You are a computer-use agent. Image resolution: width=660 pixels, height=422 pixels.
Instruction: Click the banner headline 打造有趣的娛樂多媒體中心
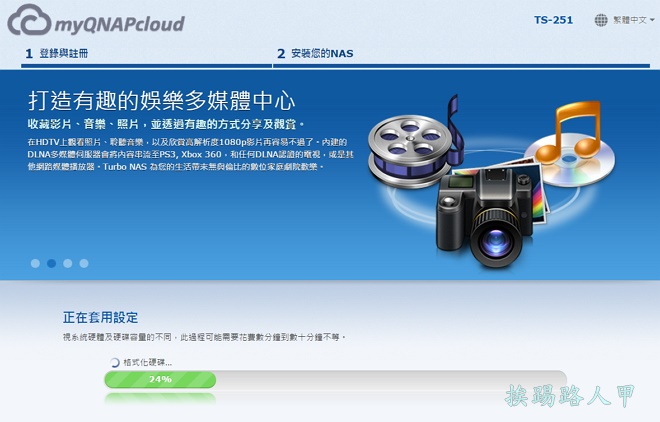click(x=162, y=101)
